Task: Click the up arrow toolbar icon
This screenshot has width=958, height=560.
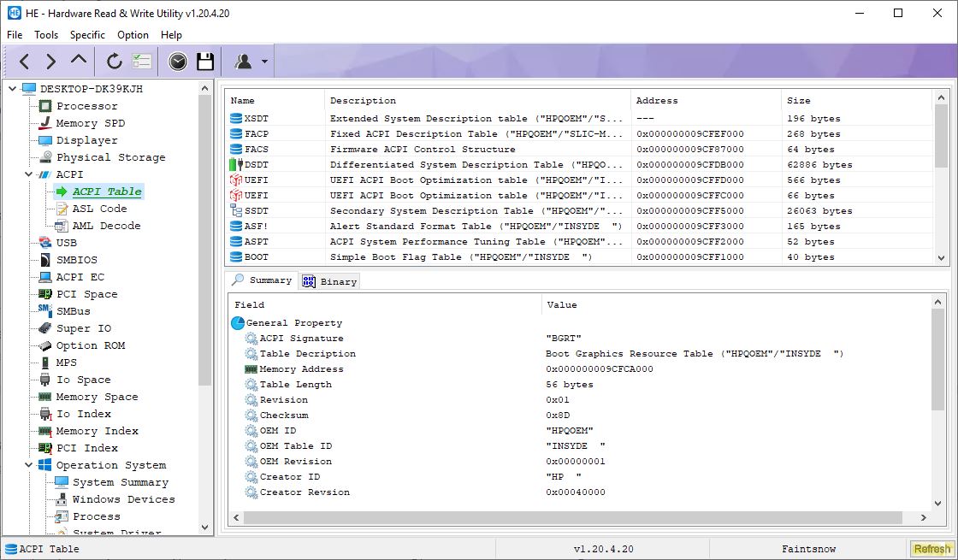Action: coord(79,61)
